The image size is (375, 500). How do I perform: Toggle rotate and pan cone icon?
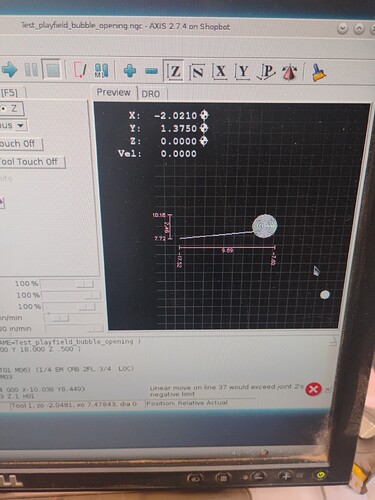tap(290, 72)
